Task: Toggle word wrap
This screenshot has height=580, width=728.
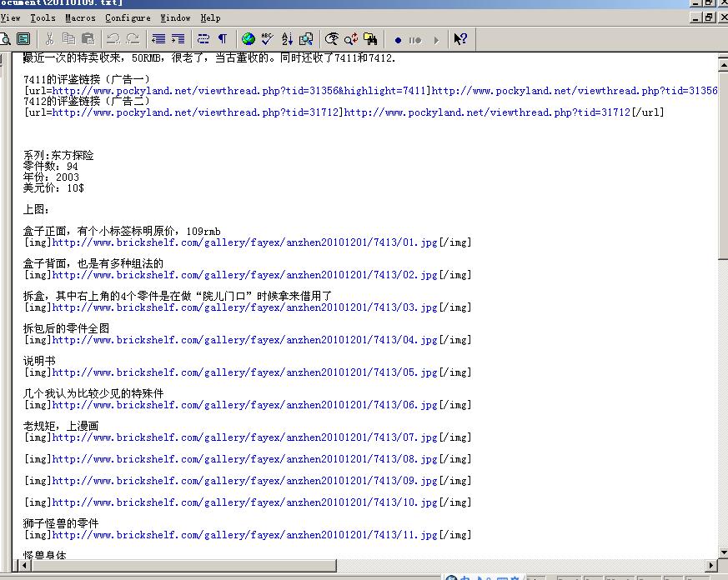Action: coord(203,39)
